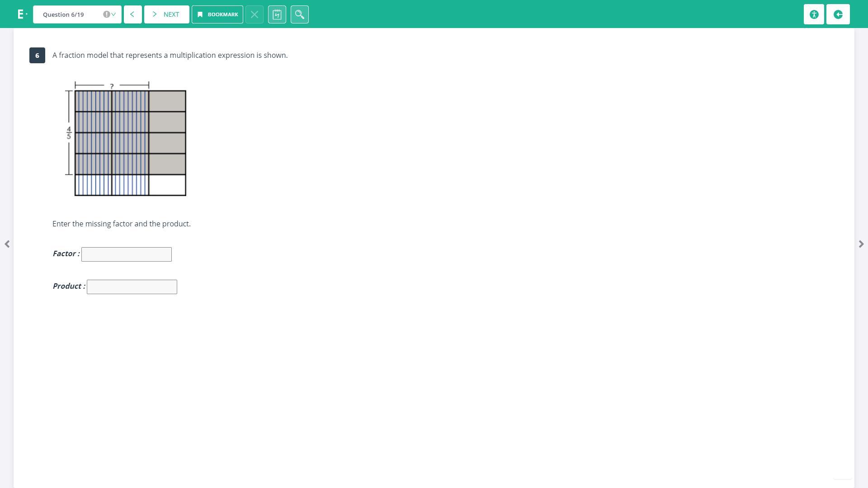Click the question number 6 badge
The width and height of the screenshot is (868, 488).
pos(37,56)
